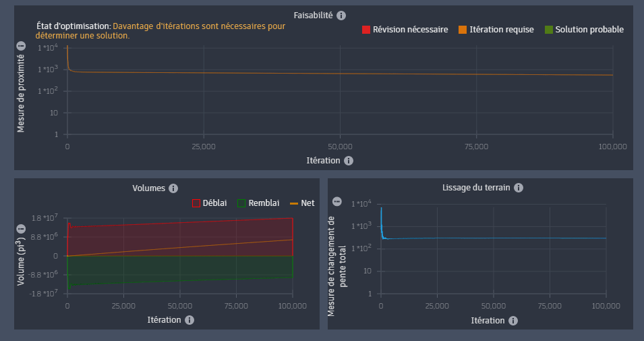Click the 'Itération' label under Volumes chart
This screenshot has height=341, width=644.
(x=165, y=320)
